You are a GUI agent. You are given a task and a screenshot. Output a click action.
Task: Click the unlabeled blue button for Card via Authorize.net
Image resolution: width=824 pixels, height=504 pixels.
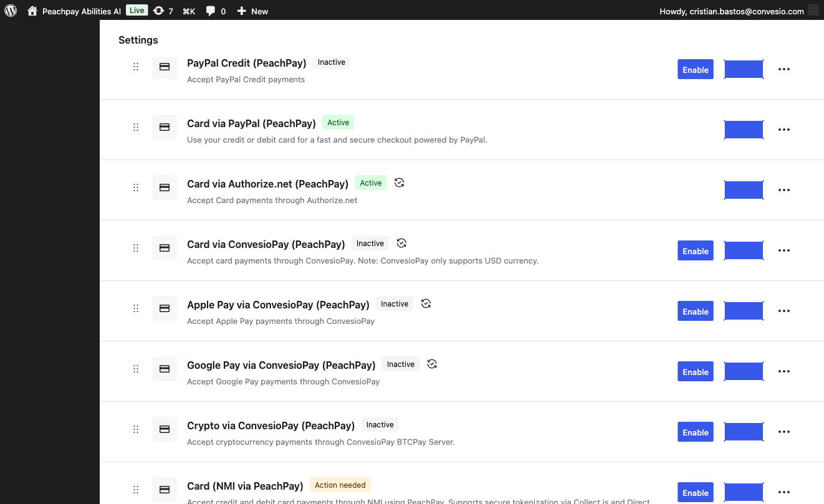point(744,190)
